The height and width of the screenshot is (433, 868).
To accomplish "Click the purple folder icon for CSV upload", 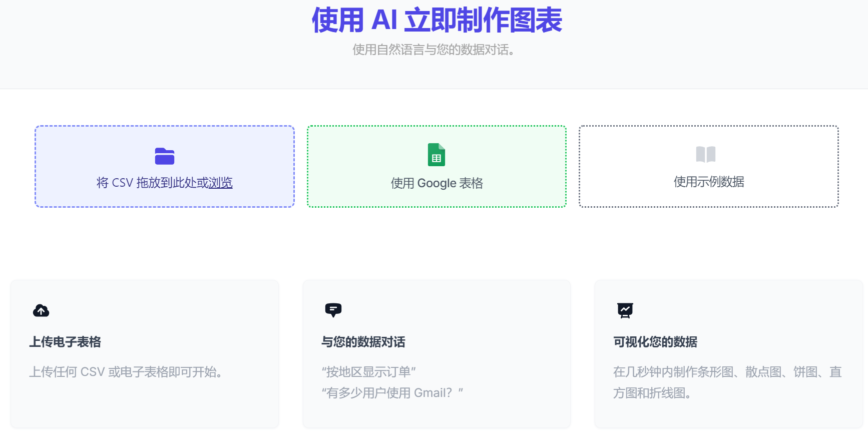I will tap(164, 156).
